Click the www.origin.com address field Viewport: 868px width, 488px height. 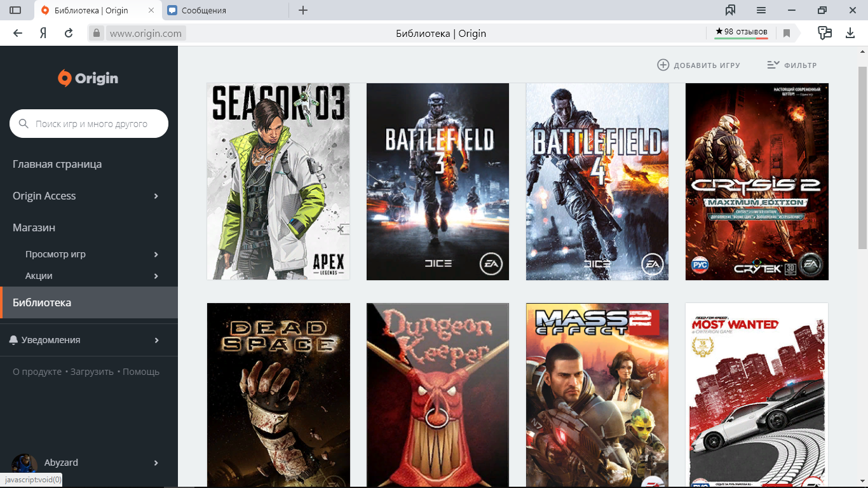[146, 33]
